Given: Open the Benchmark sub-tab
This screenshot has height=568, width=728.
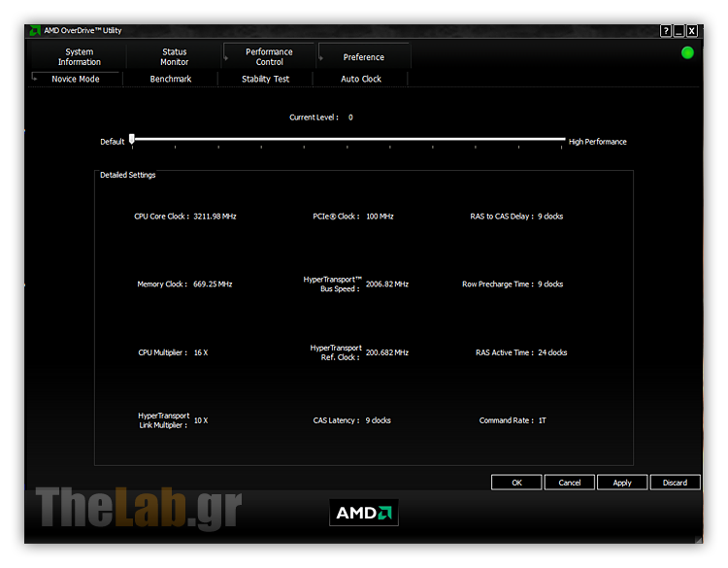Looking at the screenshot, I should pos(171,79).
